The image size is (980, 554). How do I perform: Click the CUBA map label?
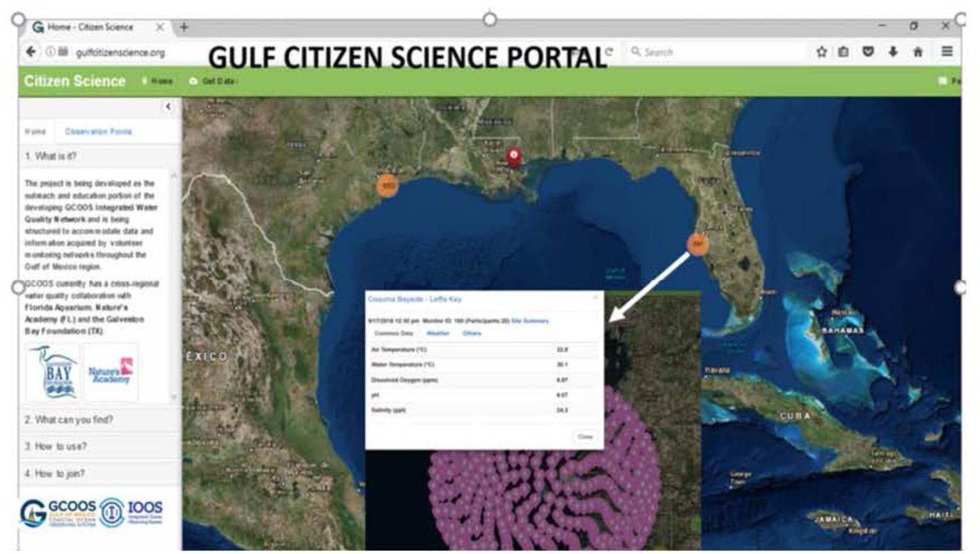pos(795,416)
